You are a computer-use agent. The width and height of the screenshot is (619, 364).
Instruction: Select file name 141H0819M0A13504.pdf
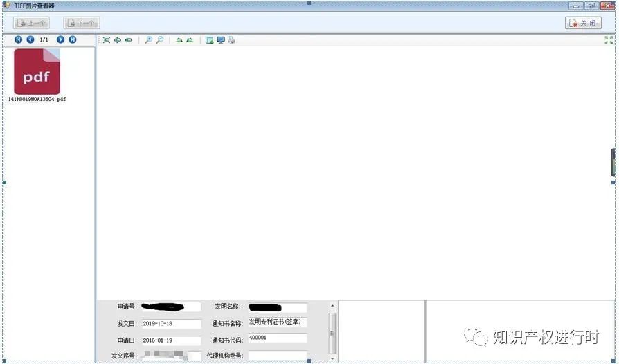(37, 100)
